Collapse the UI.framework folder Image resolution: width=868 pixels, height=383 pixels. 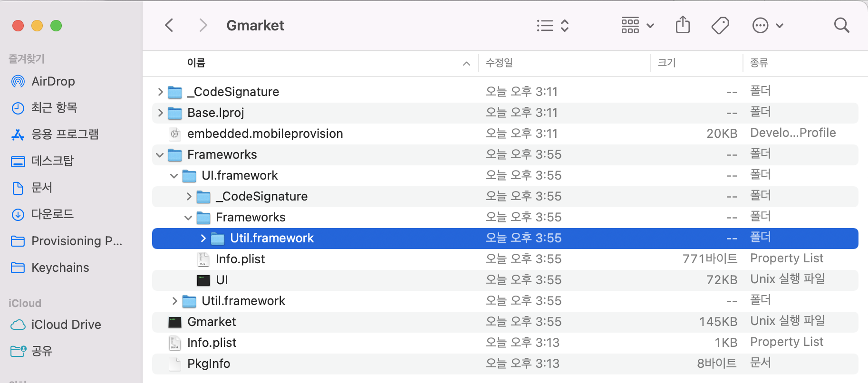174,176
